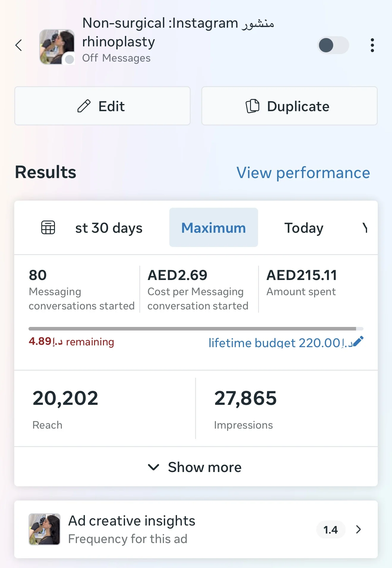Tap the 1.4 frequency badge

coord(331,529)
